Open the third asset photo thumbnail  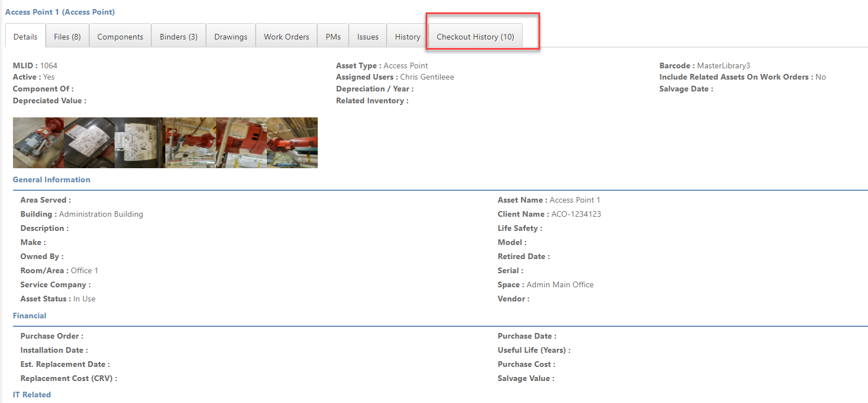click(x=140, y=143)
